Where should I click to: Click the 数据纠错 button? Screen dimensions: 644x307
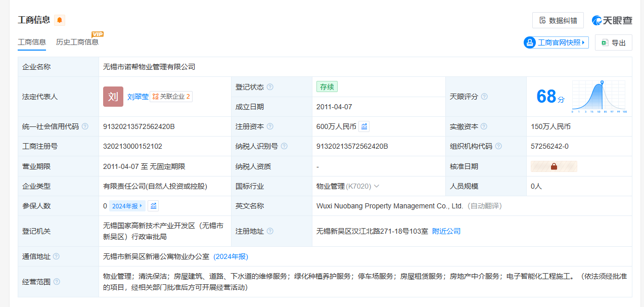click(558, 20)
